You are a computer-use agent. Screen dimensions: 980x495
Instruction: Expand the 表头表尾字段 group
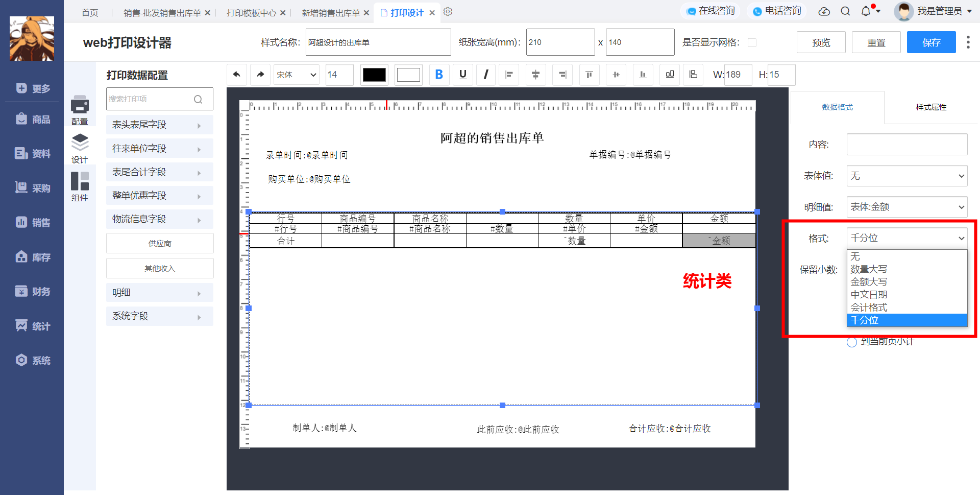(x=160, y=125)
